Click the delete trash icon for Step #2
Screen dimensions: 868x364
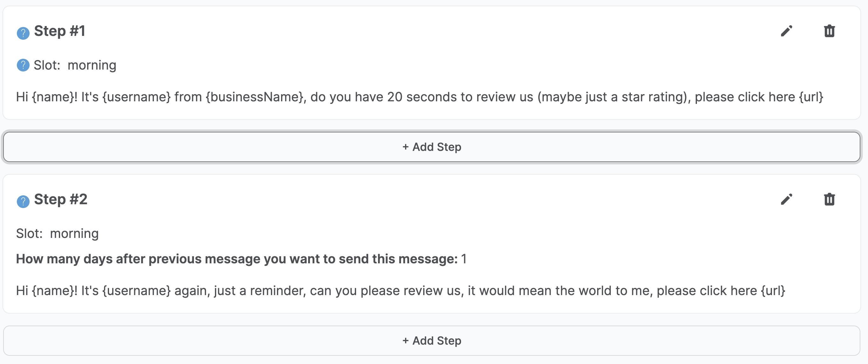point(829,199)
